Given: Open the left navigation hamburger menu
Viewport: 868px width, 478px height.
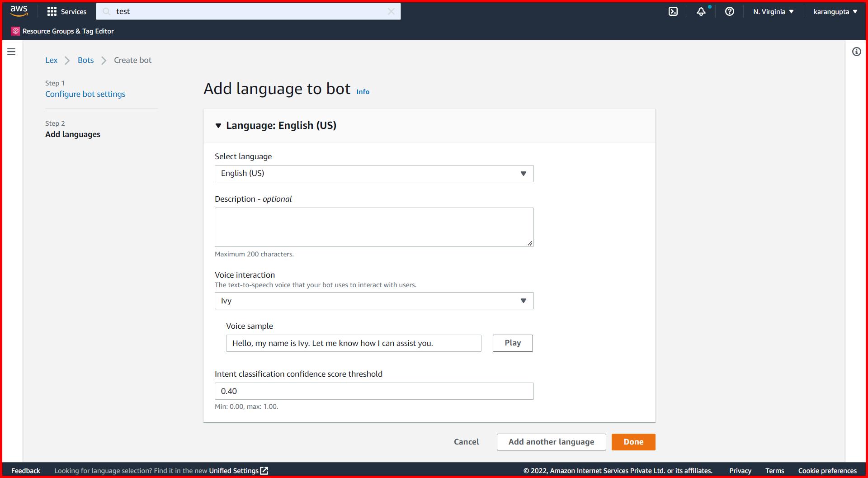Looking at the screenshot, I should [11, 52].
